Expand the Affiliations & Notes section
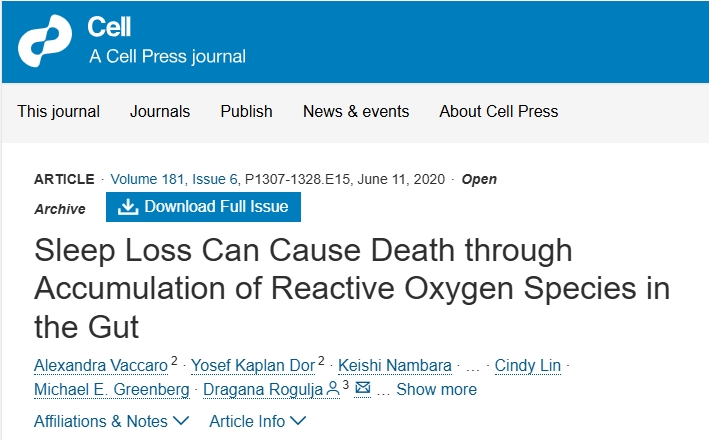The width and height of the screenshot is (709, 440). coord(111,421)
